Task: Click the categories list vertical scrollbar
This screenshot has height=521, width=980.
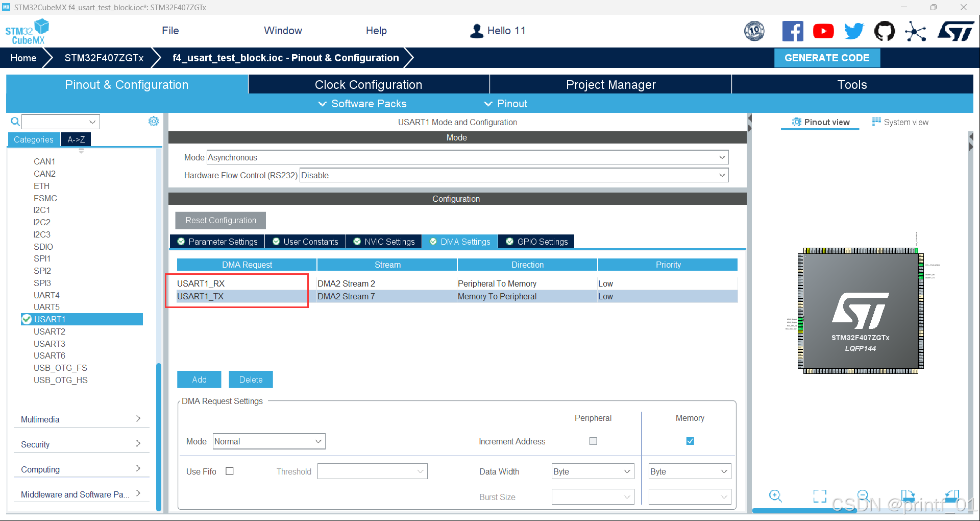Action: click(158, 437)
